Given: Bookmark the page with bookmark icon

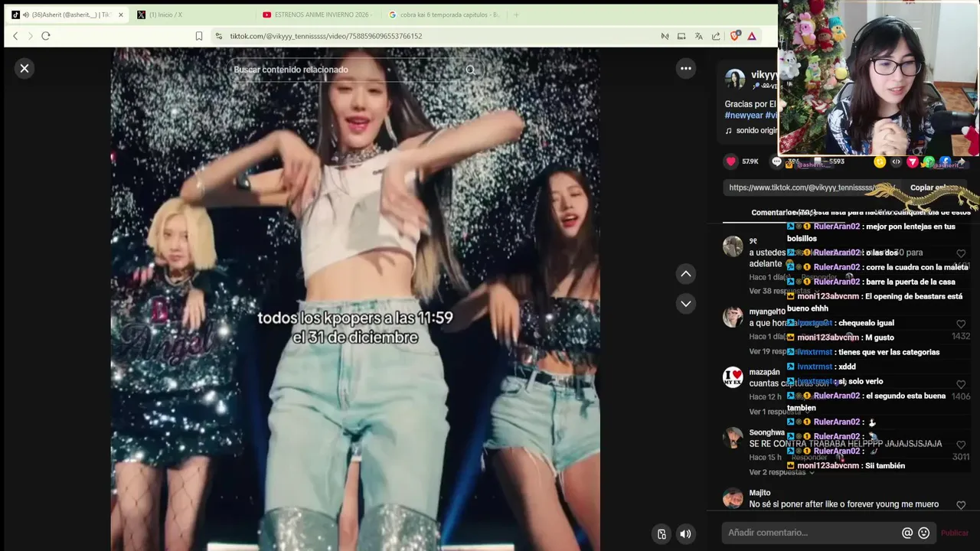Looking at the screenshot, I should pos(199,36).
